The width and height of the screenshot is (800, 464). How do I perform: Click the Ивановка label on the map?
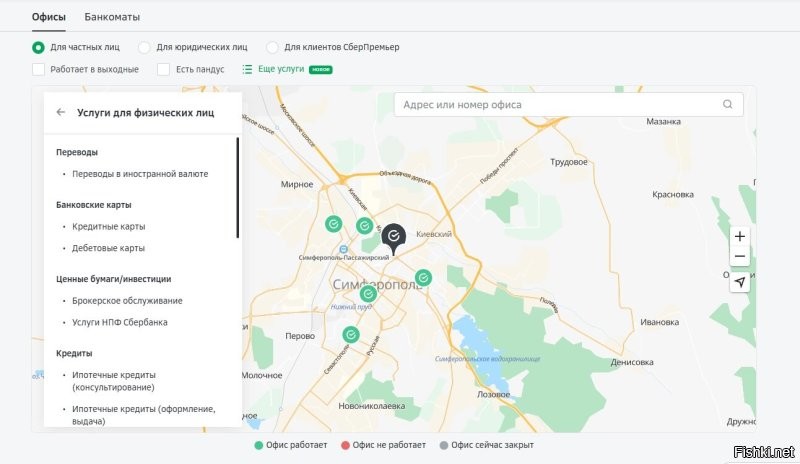pos(660,322)
